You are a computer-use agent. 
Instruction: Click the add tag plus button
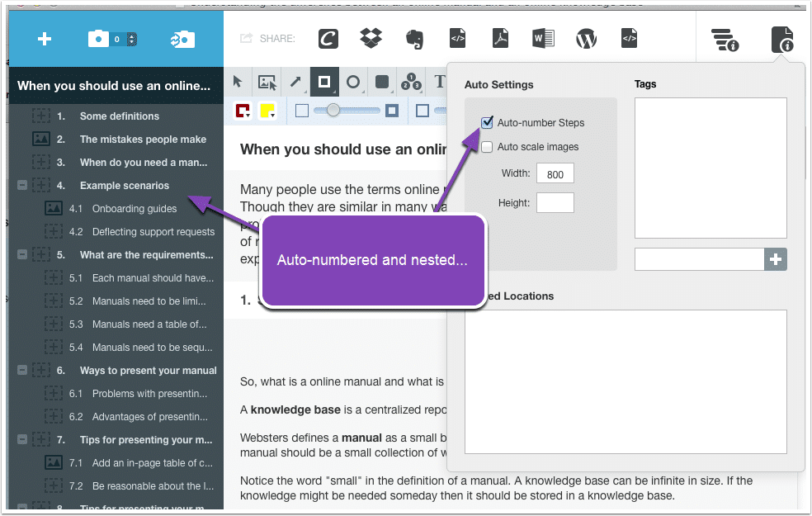pyautogui.click(x=776, y=259)
